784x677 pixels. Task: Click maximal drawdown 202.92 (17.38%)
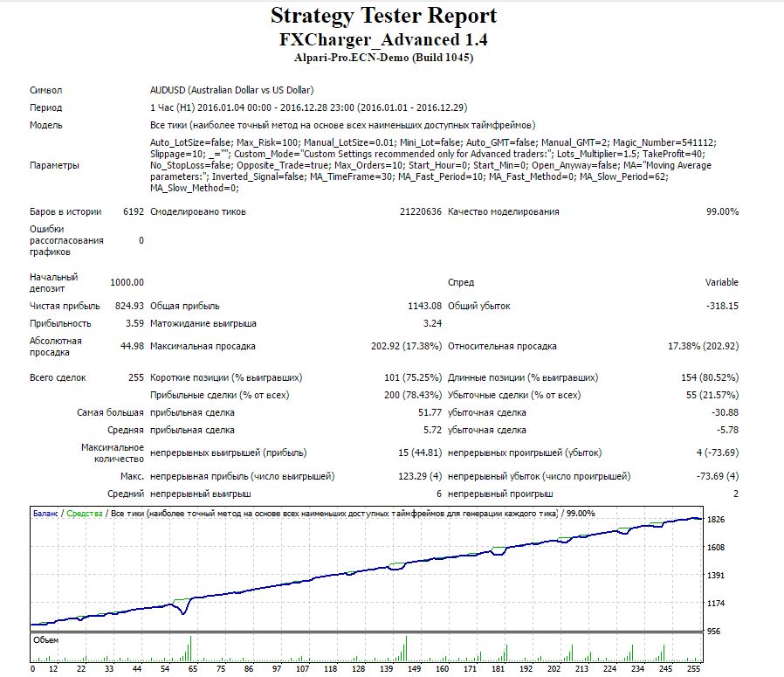(407, 346)
